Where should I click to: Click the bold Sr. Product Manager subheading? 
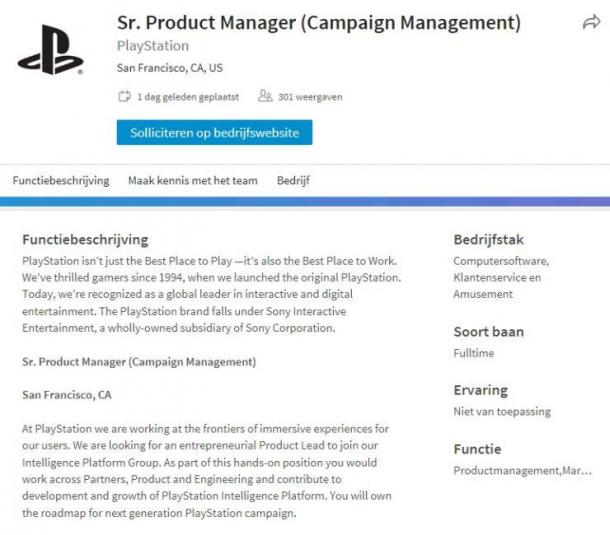pyautogui.click(x=139, y=362)
